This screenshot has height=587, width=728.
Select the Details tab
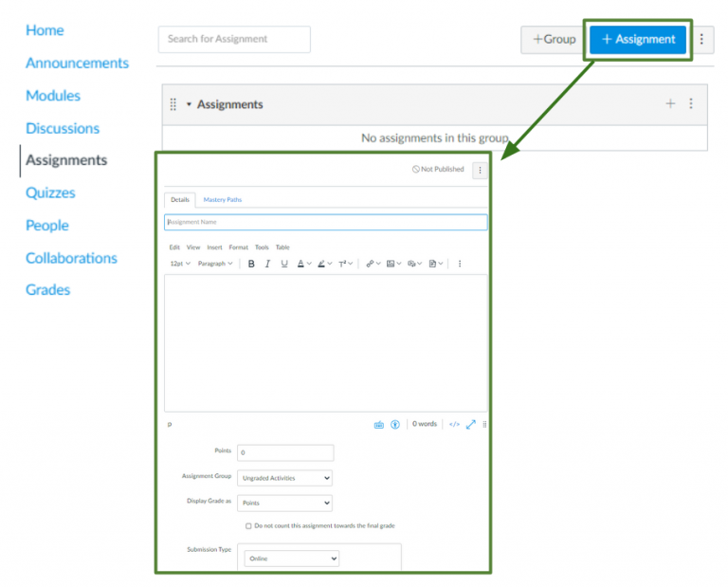(180, 200)
